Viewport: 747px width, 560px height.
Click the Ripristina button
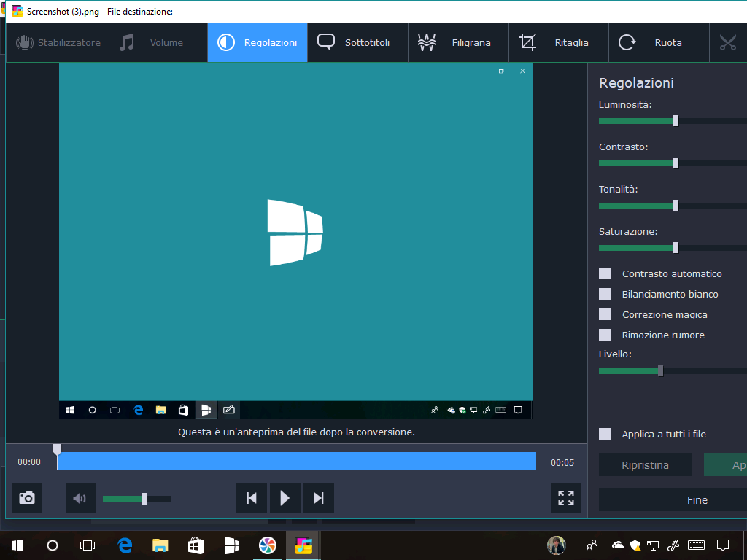click(645, 464)
